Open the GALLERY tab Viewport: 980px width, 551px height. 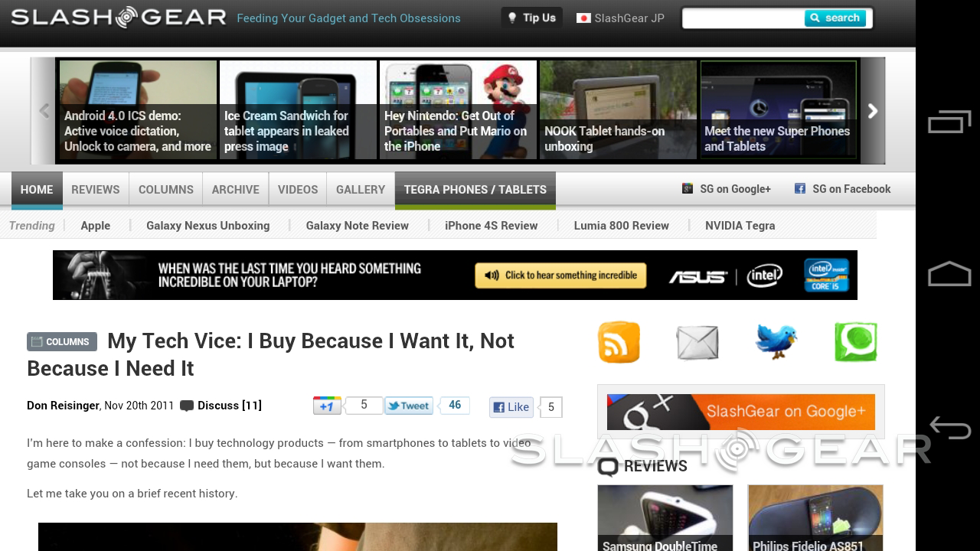tap(361, 190)
